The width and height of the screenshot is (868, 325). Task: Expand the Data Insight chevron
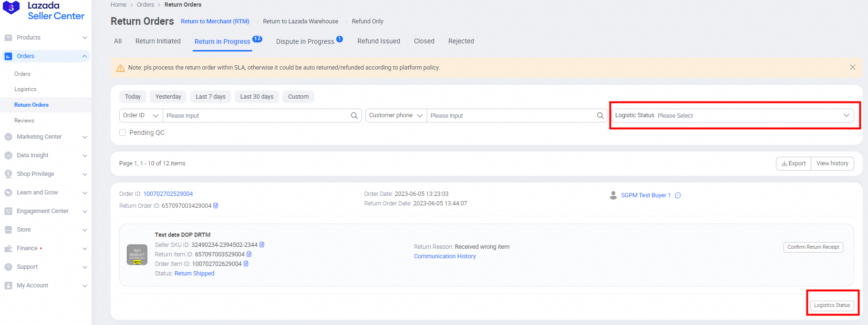[84, 155]
